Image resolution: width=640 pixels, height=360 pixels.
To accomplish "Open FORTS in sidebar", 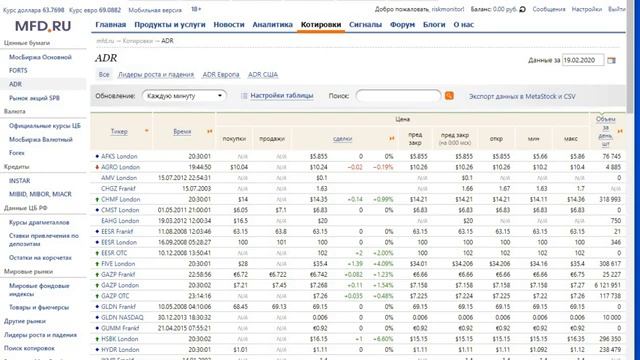I will click(18, 70).
